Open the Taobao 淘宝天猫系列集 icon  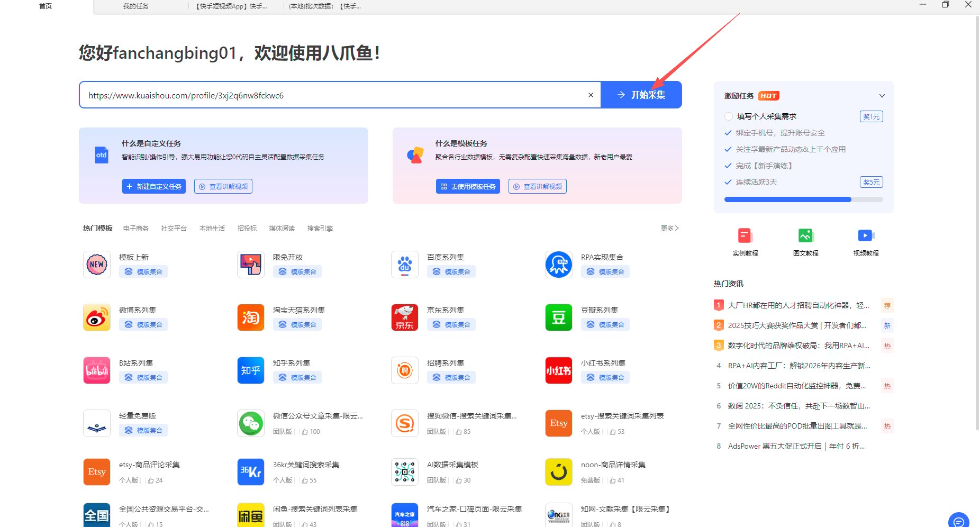tap(251, 317)
